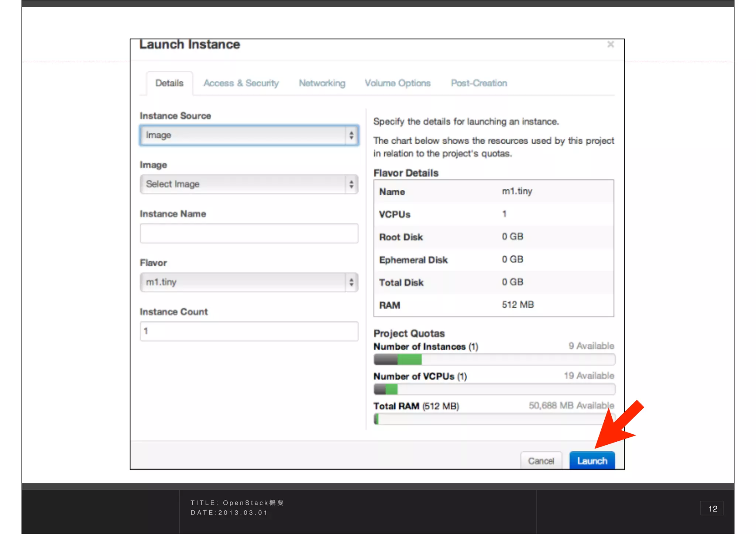Switch to the Access & Security tab
This screenshot has height=534, width=756.
(x=241, y=83)
